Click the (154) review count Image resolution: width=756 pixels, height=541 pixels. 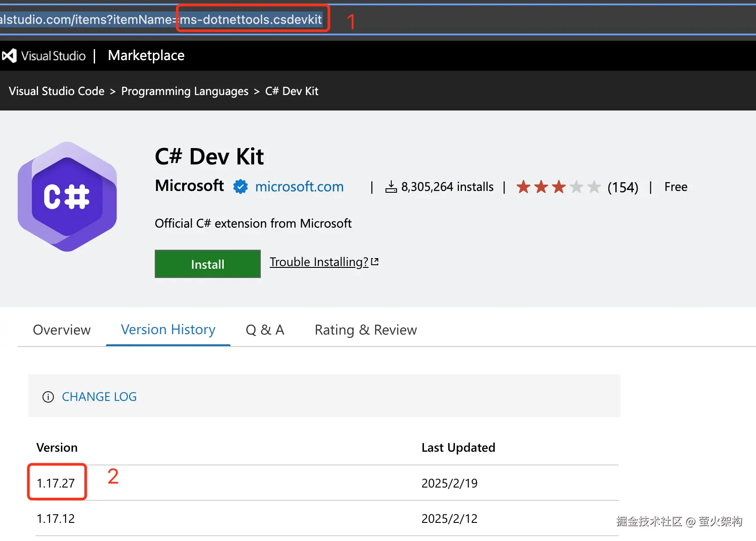[622, 187]
